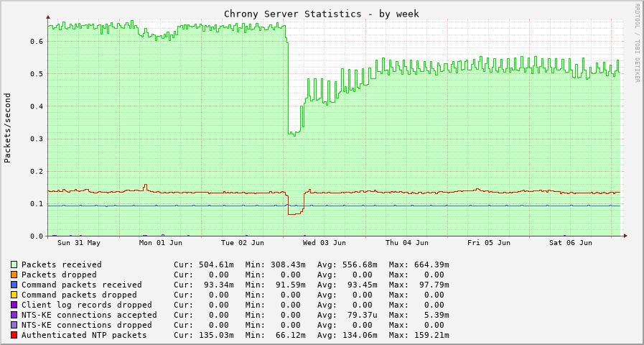Click the blue Command packets received swatch
The image size is (644, 345).
coord(14,285)
